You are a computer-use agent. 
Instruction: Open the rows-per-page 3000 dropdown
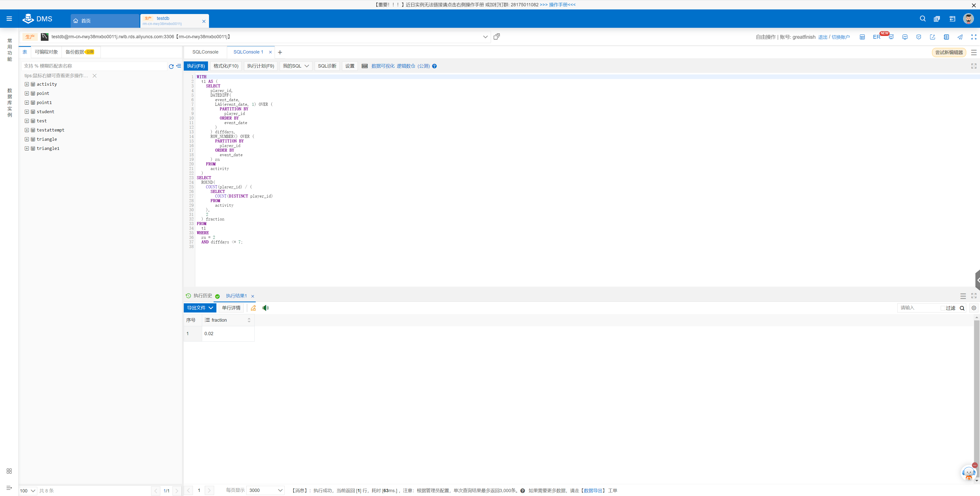pos(265,490)
